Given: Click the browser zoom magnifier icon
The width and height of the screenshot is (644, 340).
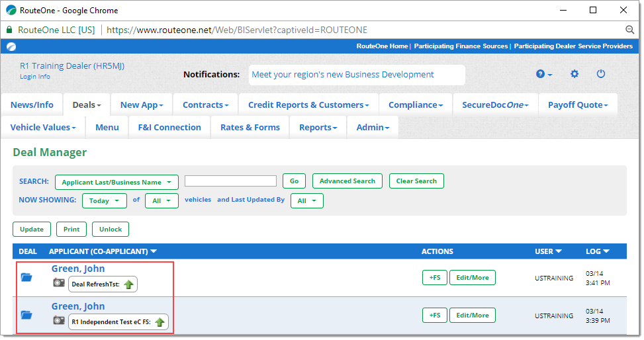Looking at the screenshot, I should click(629, 30).
